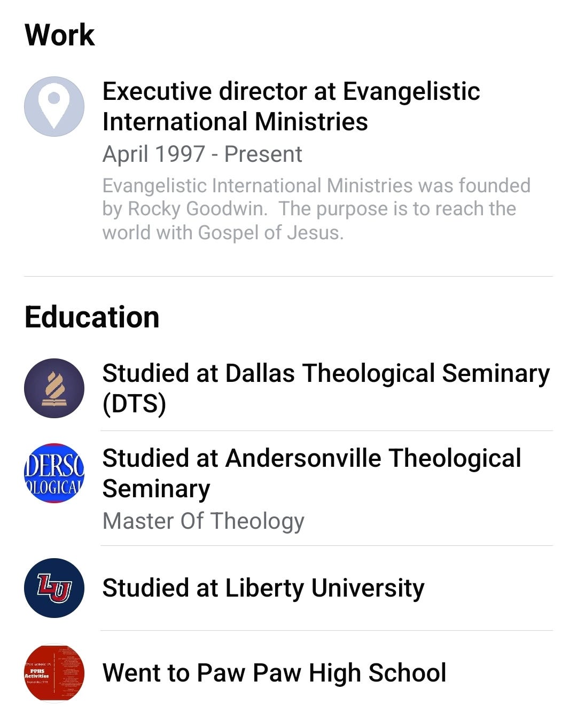Tap the Work section heading
Viewport: 577px width, 728px height.
pyautogui.click(x=60, y=35)
